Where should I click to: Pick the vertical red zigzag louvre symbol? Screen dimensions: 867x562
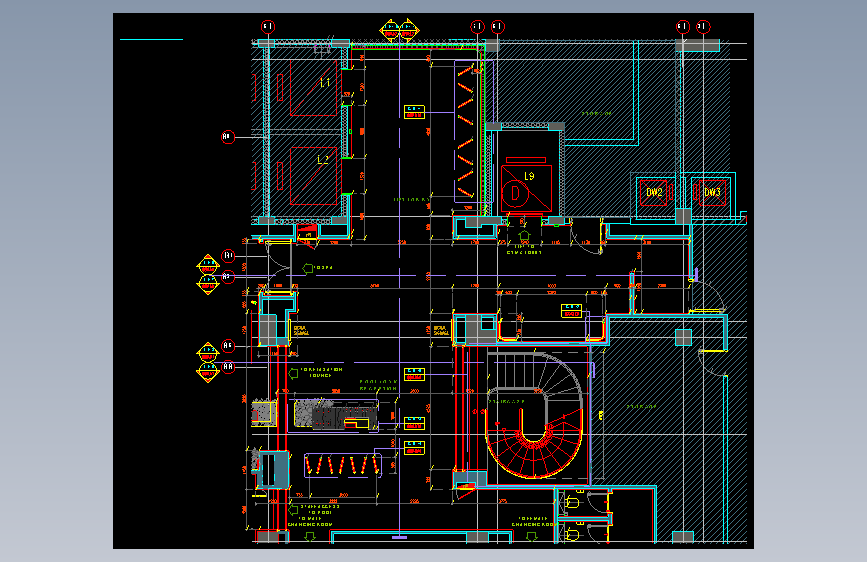click(466, 132)
